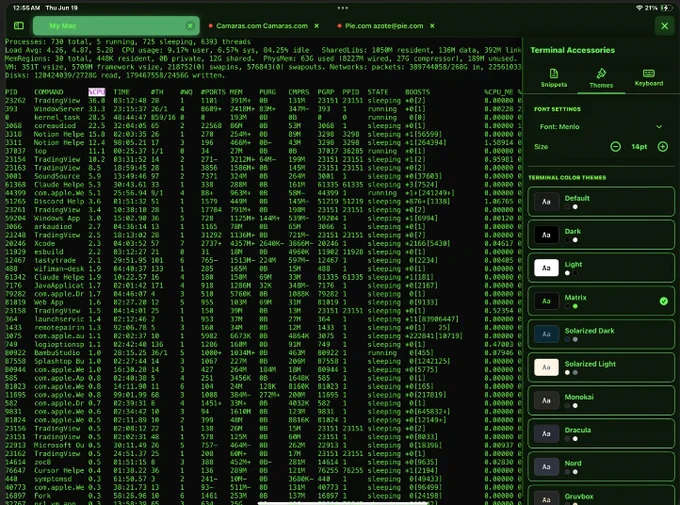Click the Discord Help process name

pyautogui.click(x=59, y=201)
